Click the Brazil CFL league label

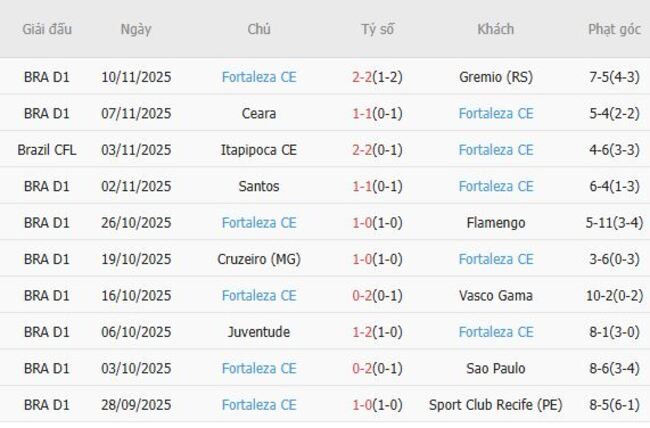point(47,150)
